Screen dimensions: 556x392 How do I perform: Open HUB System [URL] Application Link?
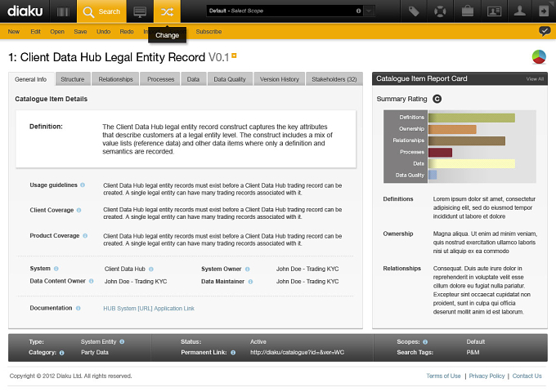click(149, 309)
